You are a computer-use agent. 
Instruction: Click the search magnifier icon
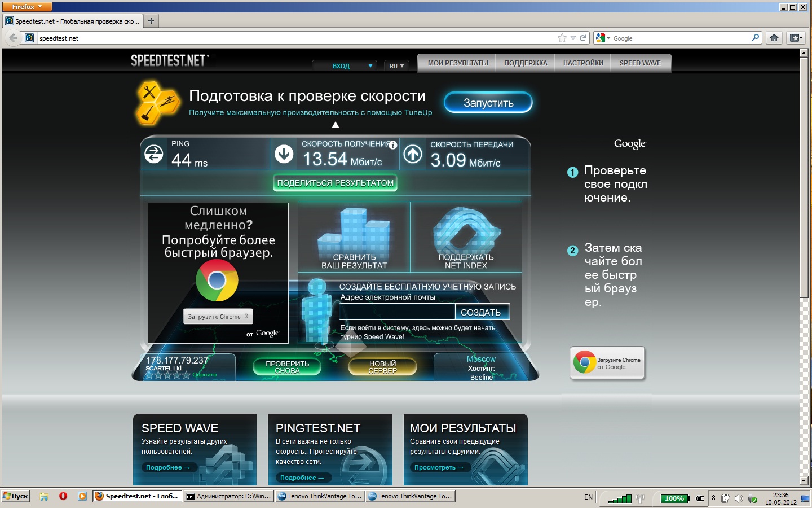(756, 38)
